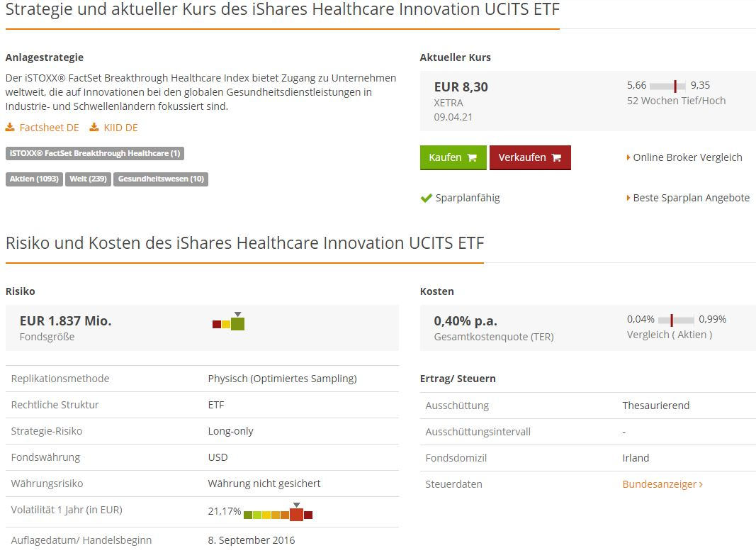Click the cart icon on Kaufen
The width and height of the screenshot is (756, 553).
pyautogui.click(x=472, y=158)
